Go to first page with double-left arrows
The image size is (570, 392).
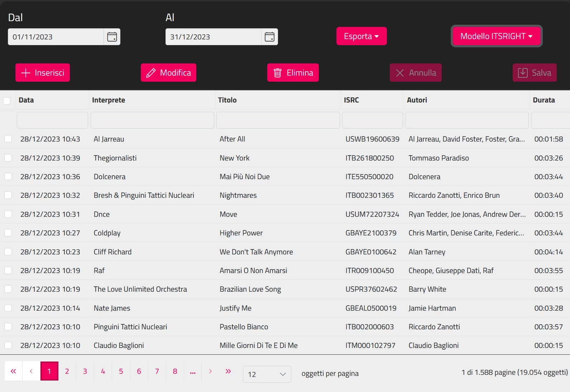tap(13, 371)
